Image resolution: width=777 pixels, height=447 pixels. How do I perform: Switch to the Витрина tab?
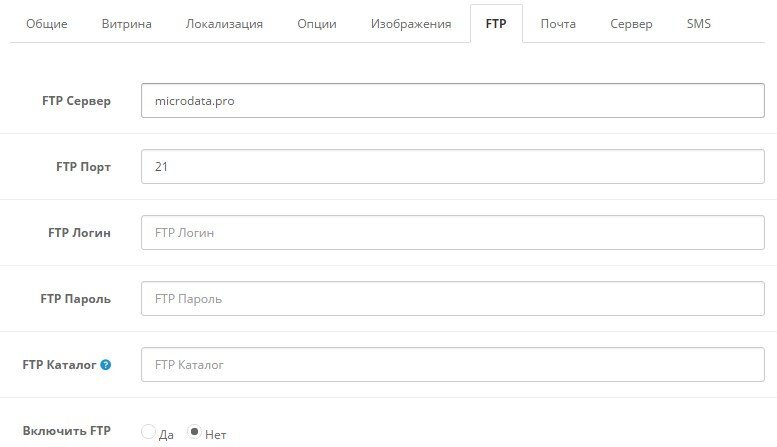[x=127, y=24]
